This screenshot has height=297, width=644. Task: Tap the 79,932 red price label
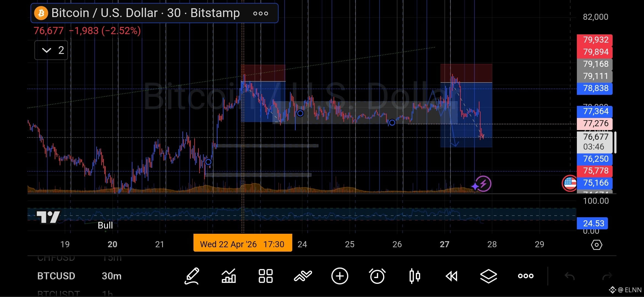coord(595,40)
